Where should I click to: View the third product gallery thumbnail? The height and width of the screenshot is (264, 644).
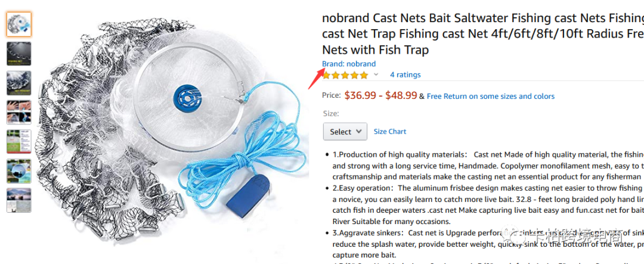coord(19,83)
